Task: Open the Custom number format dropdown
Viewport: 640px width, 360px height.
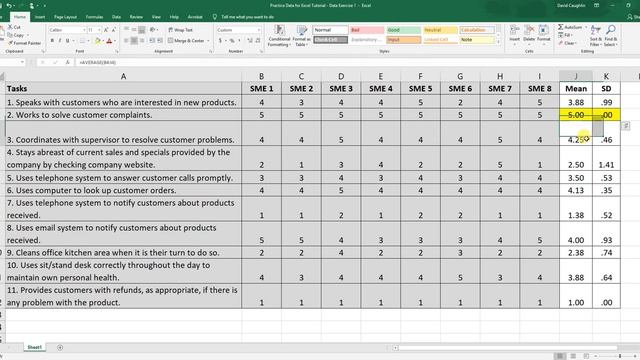Action: (258, 30)
